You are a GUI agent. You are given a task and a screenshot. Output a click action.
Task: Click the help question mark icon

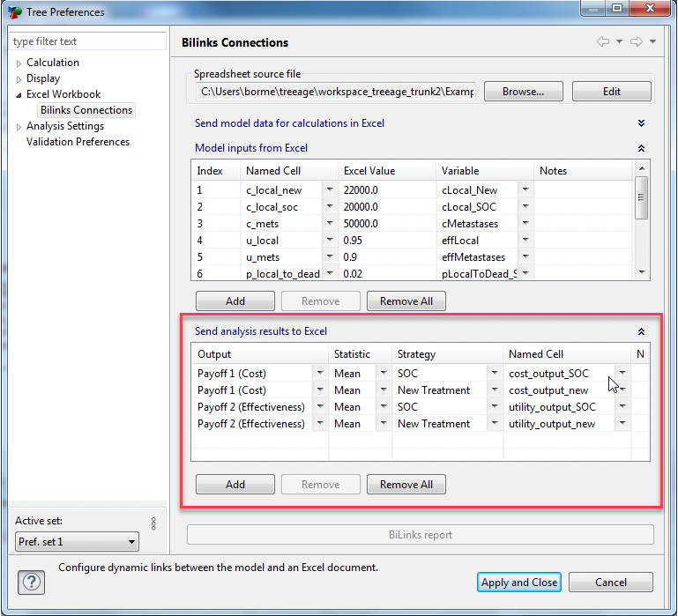click(31, 583)
